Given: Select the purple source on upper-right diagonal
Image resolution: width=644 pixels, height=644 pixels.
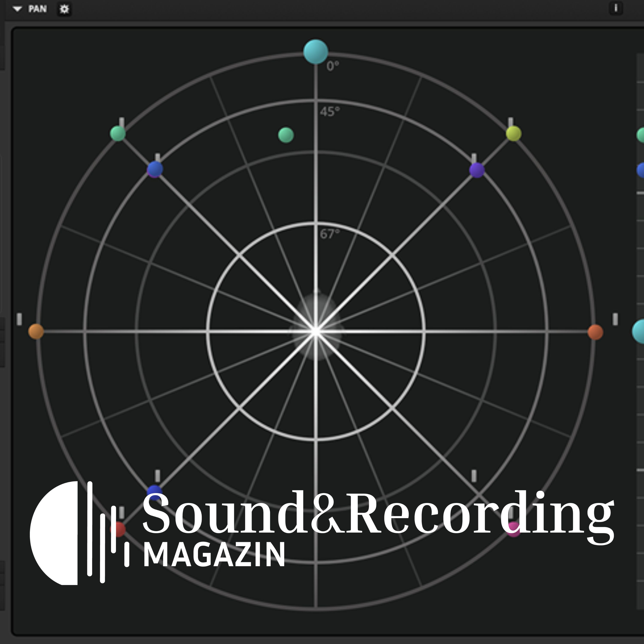Looking at the screenshot, I should (x=477, y=170).
